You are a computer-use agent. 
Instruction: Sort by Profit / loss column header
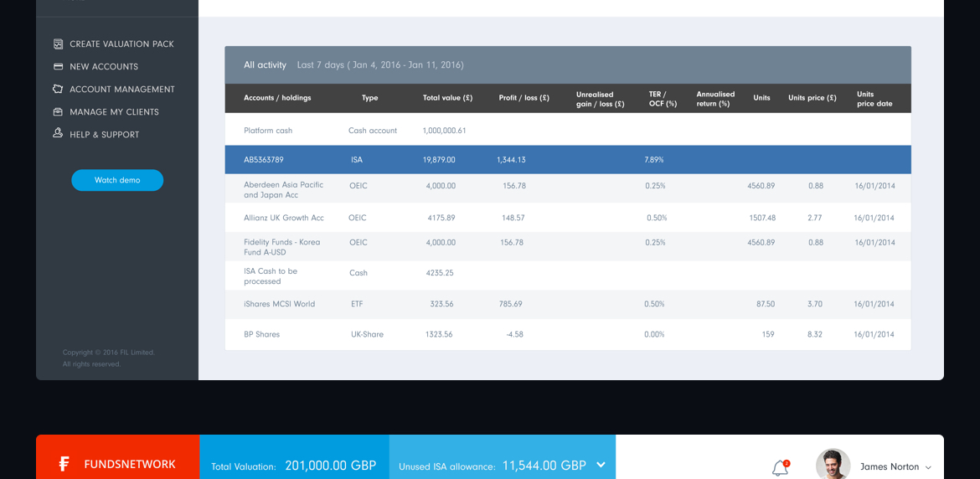pos(524,98)
